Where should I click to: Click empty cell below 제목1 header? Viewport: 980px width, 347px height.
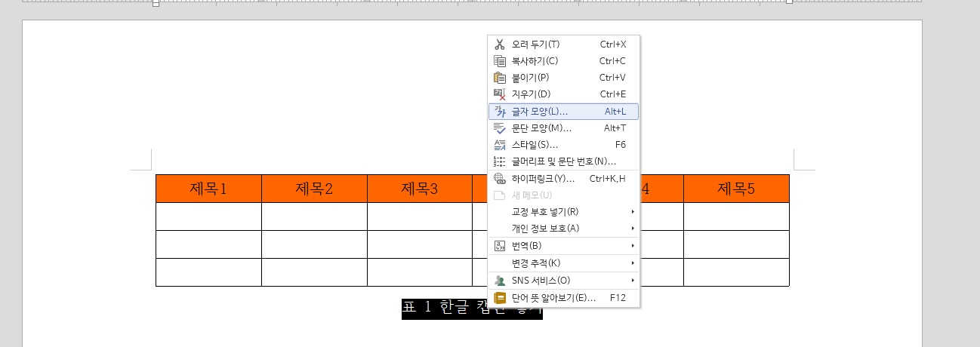tap(208, 216)
